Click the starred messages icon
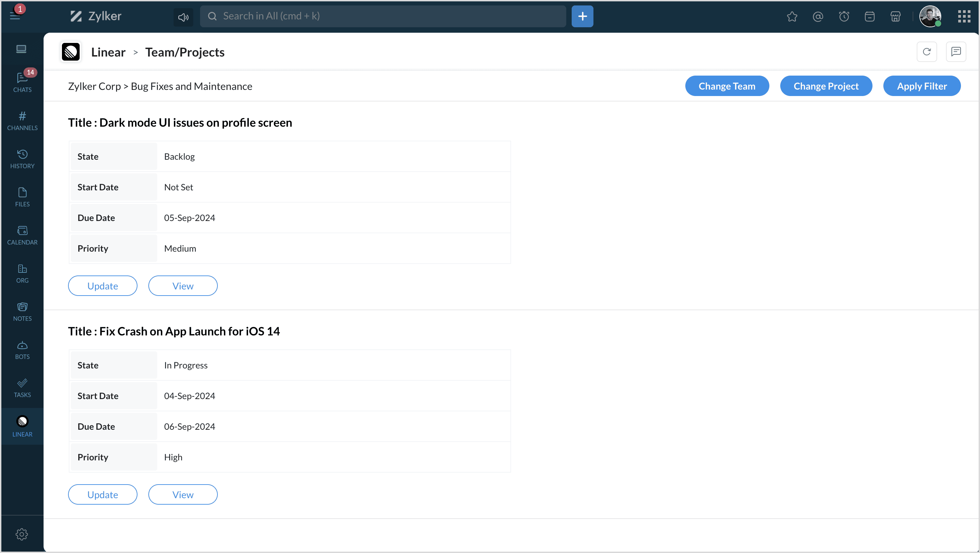This screenshot has height=553, width=980. click(x=792, y=16)
